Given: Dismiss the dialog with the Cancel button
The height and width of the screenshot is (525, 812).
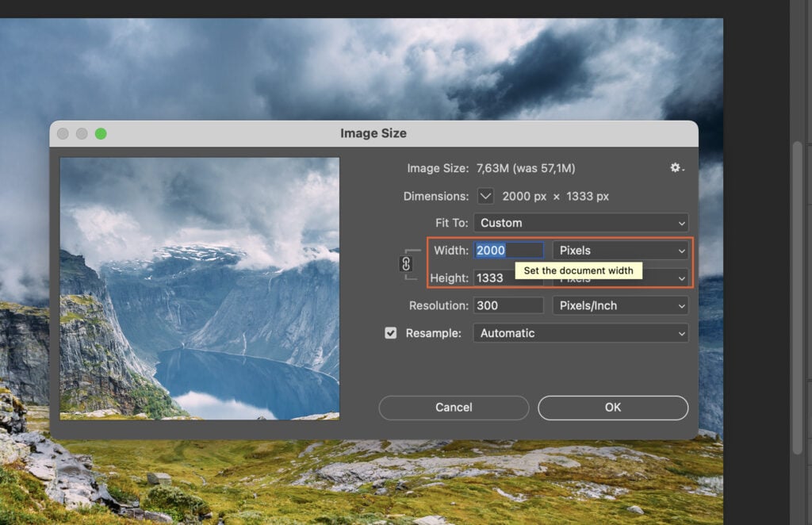Looking at the screenshot, I should [x=453, y=407].
